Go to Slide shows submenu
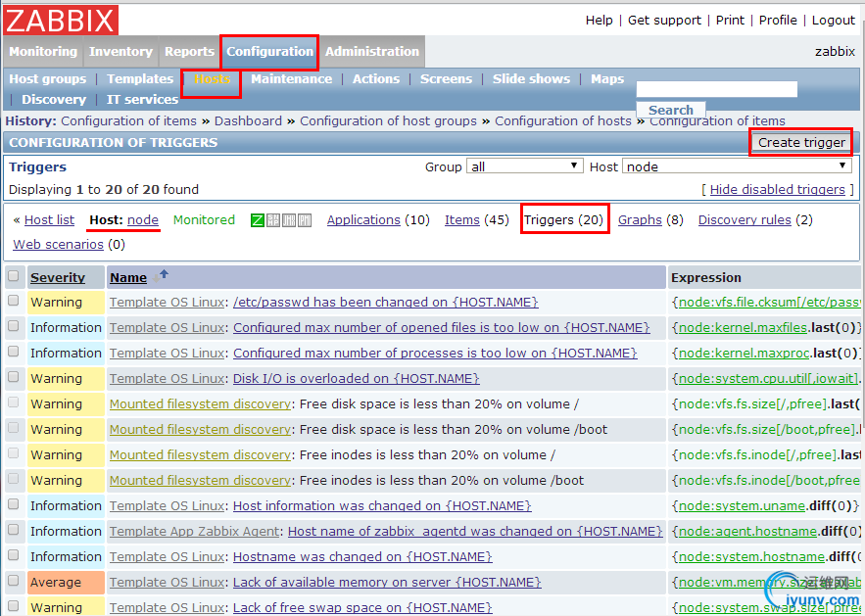 click(x=531, y=79)
